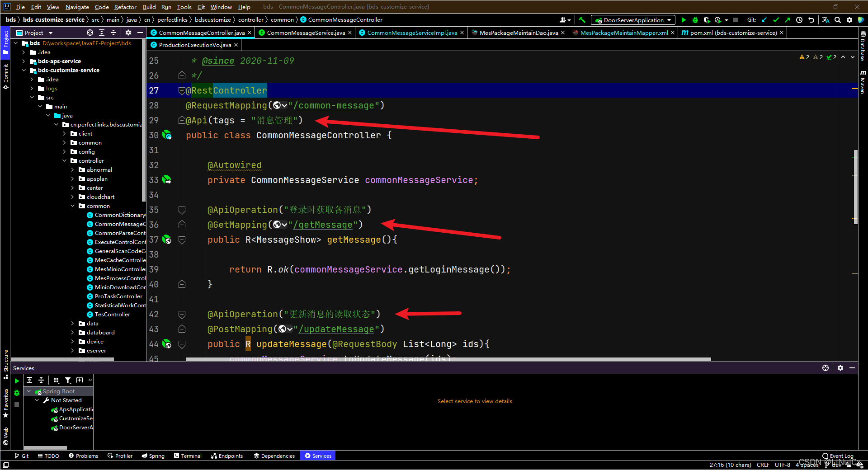Open IDE settings gear in top toolbar

849,20
